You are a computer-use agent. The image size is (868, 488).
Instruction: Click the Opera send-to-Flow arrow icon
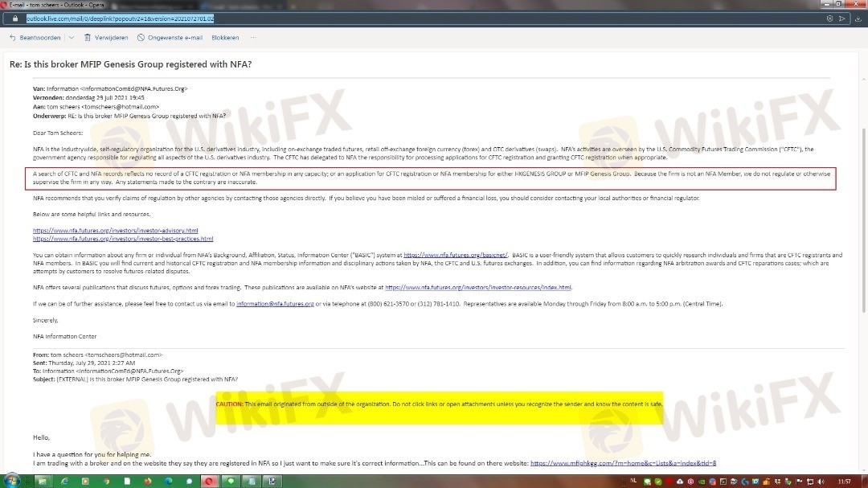pyautogui.click(x=842, y=18)
